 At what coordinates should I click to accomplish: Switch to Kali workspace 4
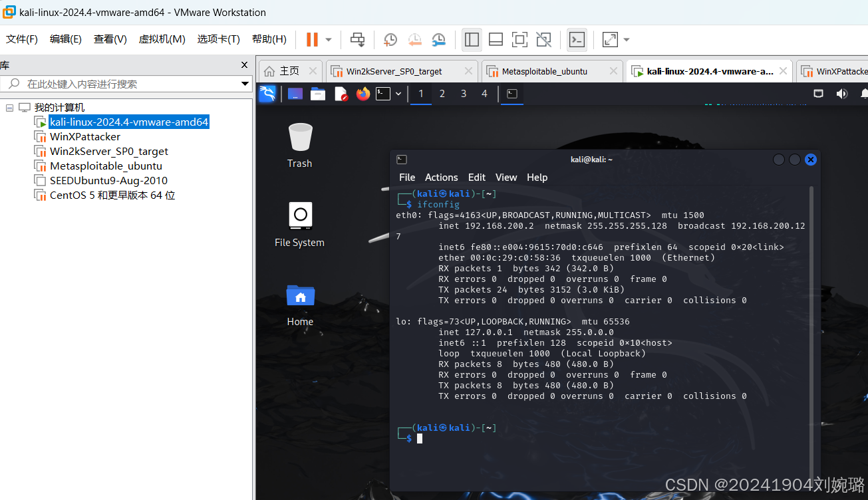click(485, 94)
